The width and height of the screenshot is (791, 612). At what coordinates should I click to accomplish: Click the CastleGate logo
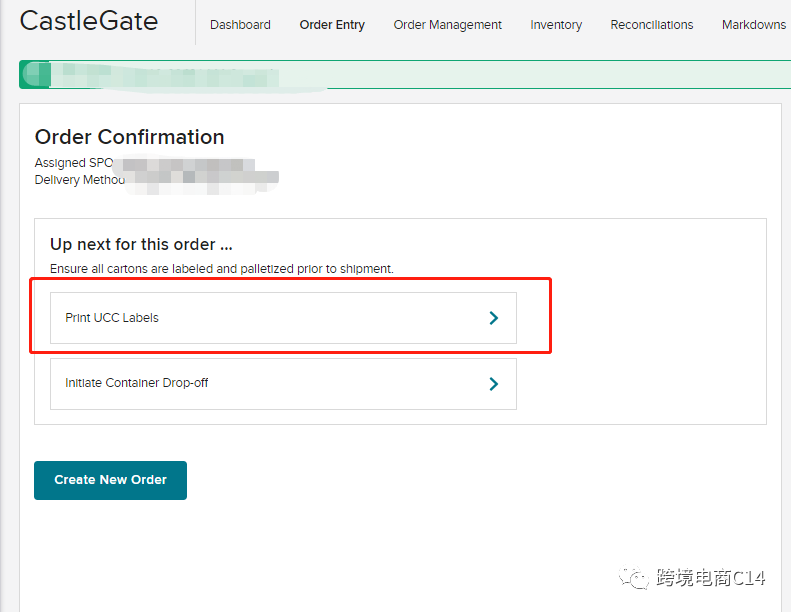click(89, 20)
